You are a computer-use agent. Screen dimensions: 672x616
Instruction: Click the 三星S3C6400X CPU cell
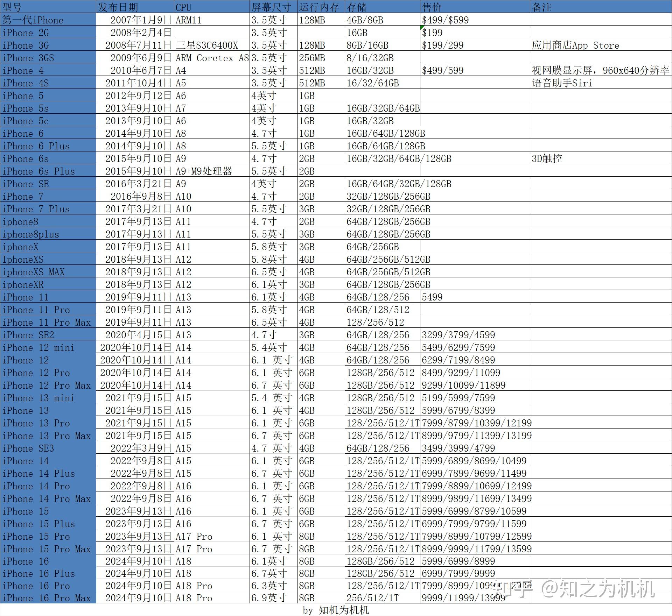212,45
